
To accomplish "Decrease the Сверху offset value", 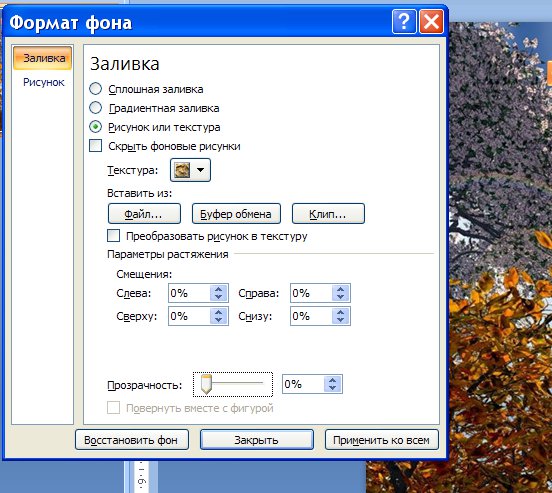I will [219, 320].
